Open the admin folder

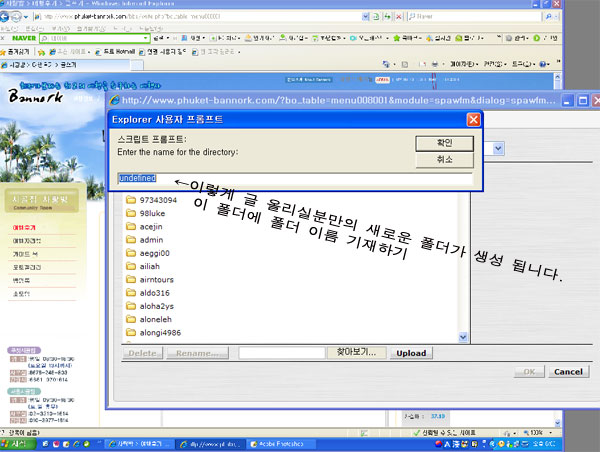coord(151,240)
